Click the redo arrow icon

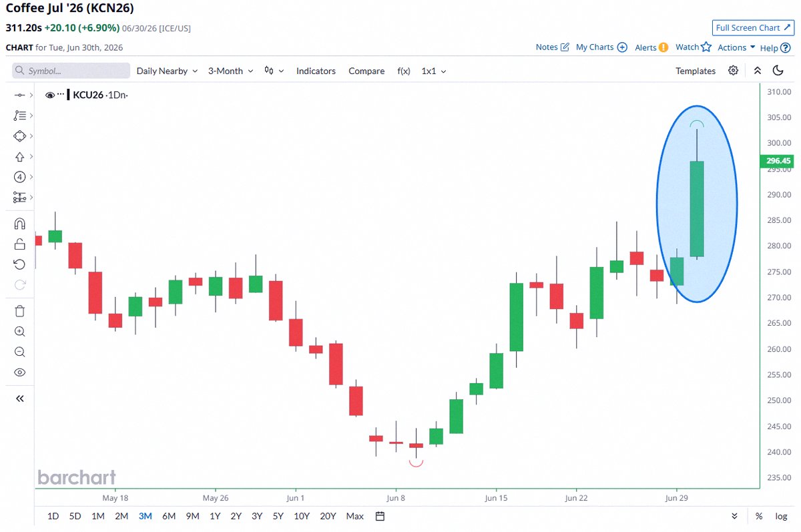coord(19,285)
